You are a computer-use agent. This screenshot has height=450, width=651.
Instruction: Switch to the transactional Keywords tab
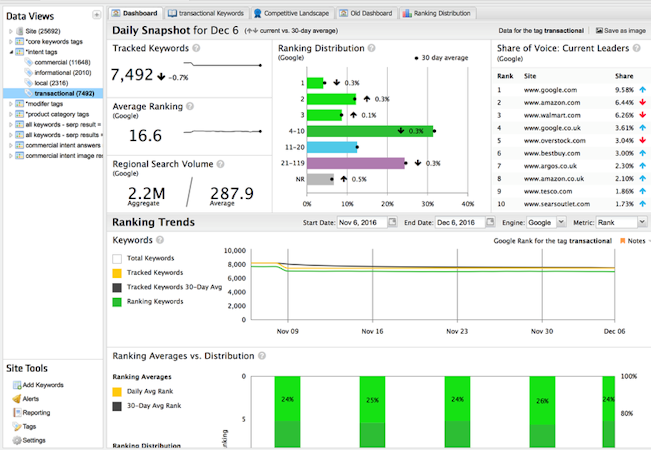(x=206, y=13)
